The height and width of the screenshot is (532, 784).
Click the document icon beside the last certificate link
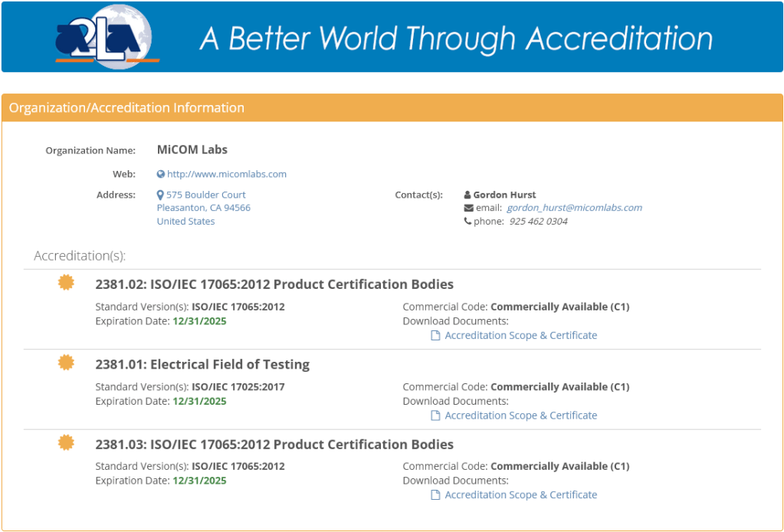(435, 494)
